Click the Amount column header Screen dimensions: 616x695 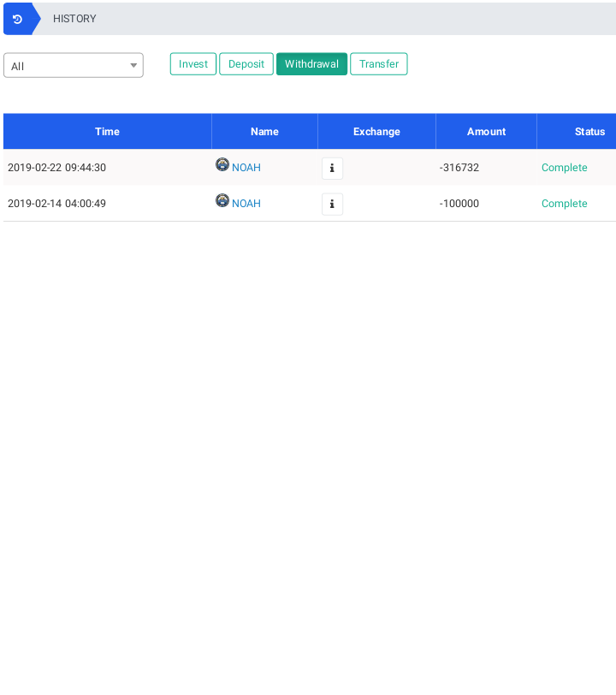click(486, 132)
